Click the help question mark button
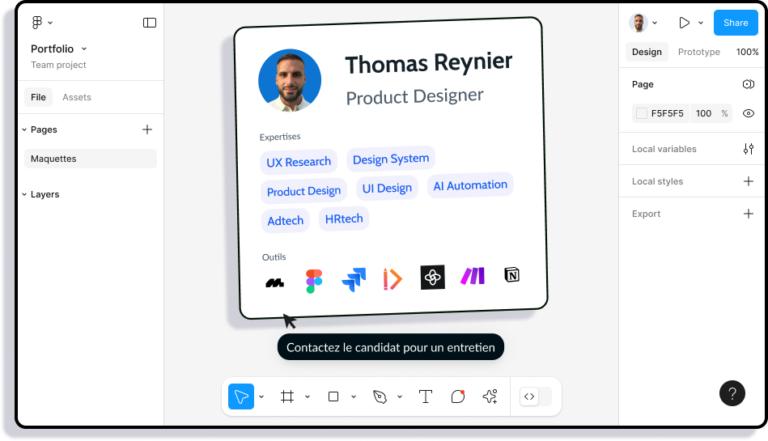The width and height of the screenshot is (768, 441). coord(732,393)
